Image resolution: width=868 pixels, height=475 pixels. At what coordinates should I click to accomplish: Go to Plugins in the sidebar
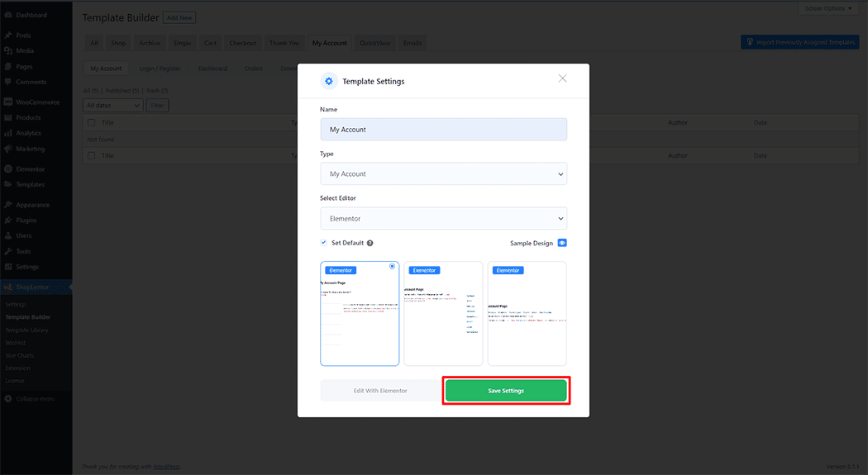(28, 221)
